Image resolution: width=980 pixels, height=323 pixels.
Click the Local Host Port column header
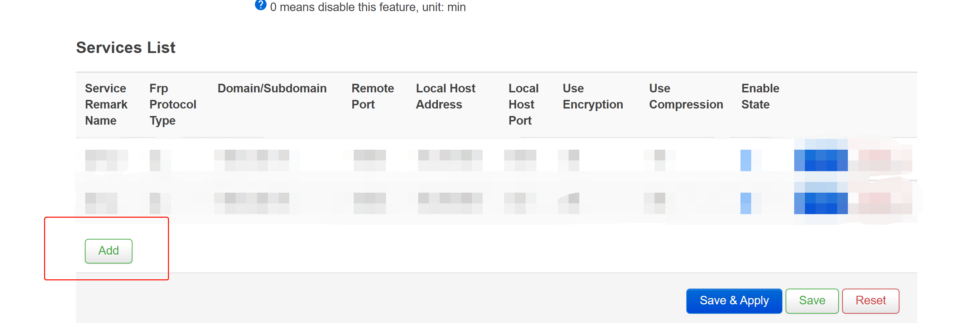click(x=523, y=104)
